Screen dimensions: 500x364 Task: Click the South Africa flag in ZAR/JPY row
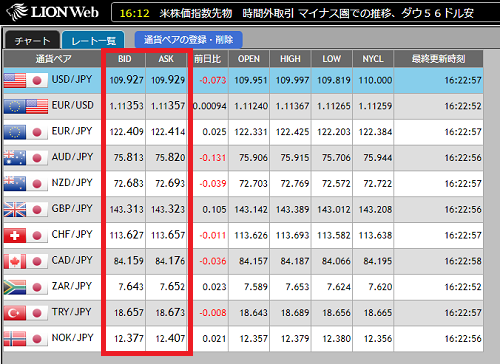tap(15, 287)
